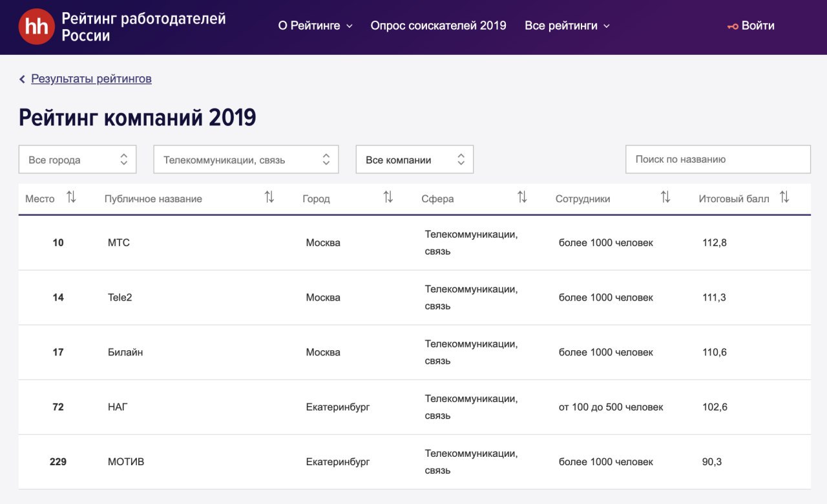Image resolution: width=827 pixels, height=504 pixels.
Task: Sort by Сфера column arrows
Action: 522,198
